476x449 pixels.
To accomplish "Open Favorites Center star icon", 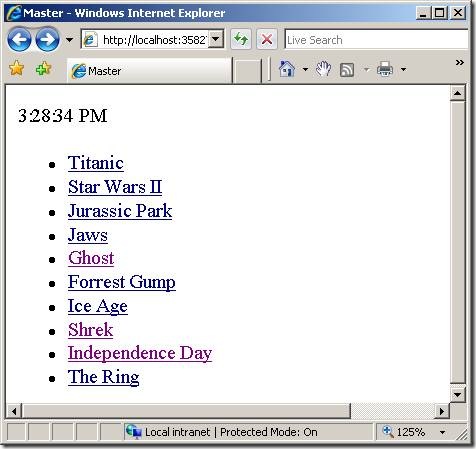I will coord(16,68).
